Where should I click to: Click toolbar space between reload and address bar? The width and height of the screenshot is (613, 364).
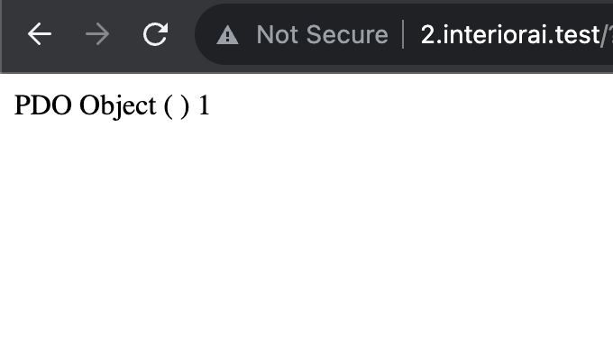pos(183,35)
